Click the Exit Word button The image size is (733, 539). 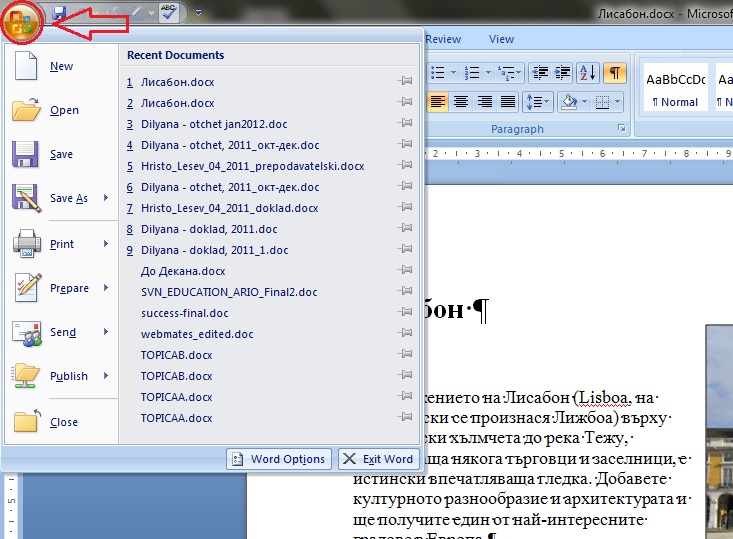tap(379, 459)
